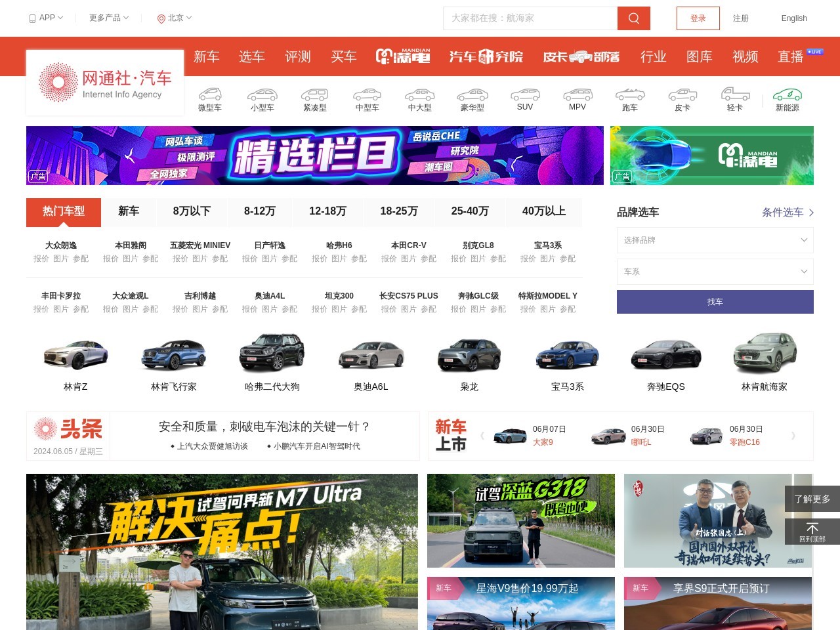This screenshot has height=630, width=840.
Task: Click the 豪华型 luxury car category icon
Action: point(472,95)
